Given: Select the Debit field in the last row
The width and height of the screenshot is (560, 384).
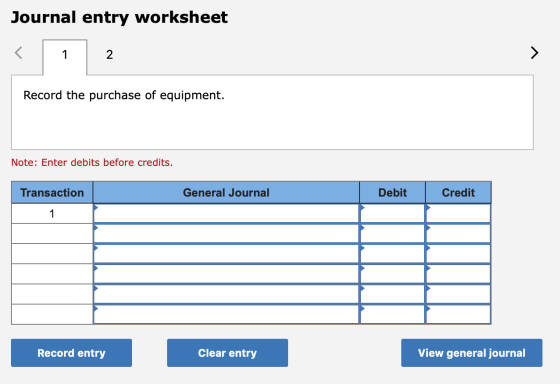Looking at the screenshot, I should click(x=392, y=314).
